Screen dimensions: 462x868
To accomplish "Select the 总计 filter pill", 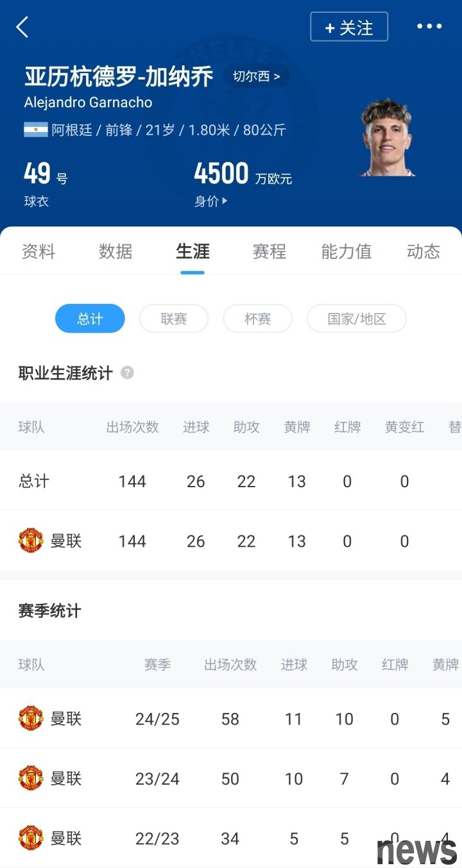I will point(90,319).
